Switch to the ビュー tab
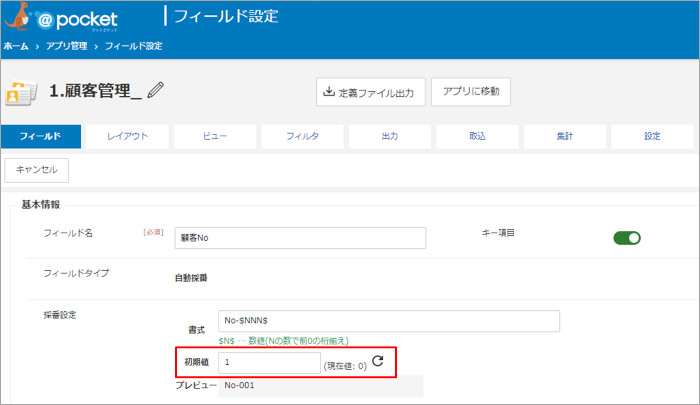 point(215,136)
